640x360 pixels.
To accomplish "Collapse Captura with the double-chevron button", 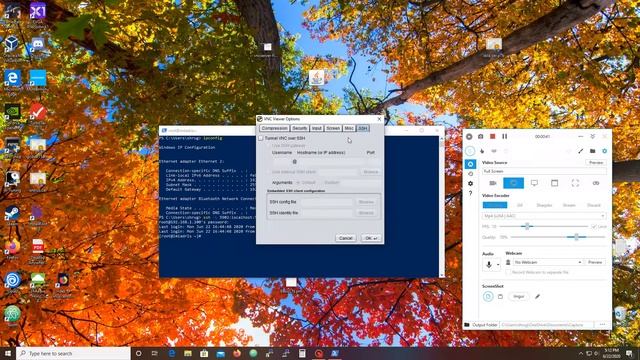I will point(593,136).
